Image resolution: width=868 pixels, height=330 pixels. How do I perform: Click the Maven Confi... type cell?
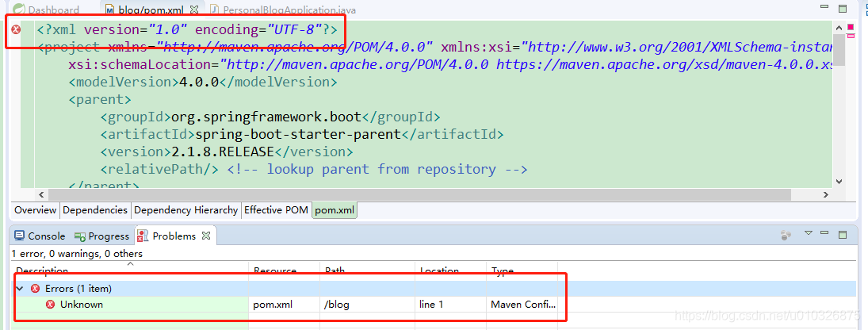click(524, 304)
